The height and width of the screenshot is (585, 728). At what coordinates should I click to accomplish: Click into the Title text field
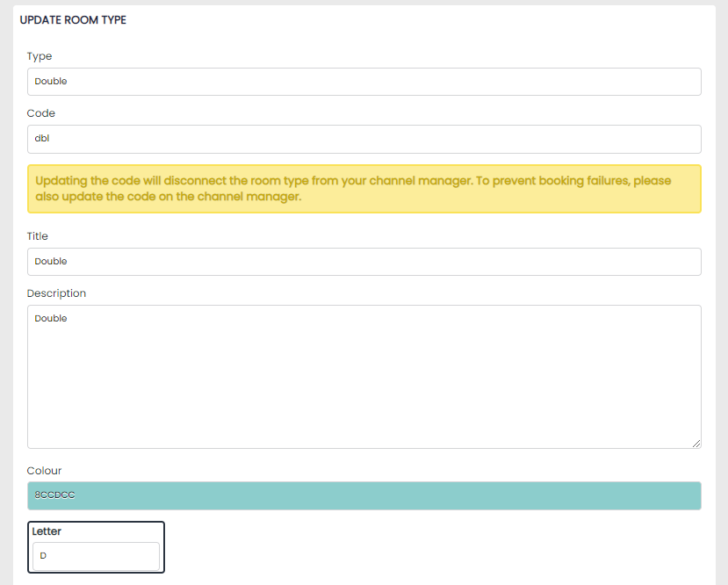(x=364, y=262)
